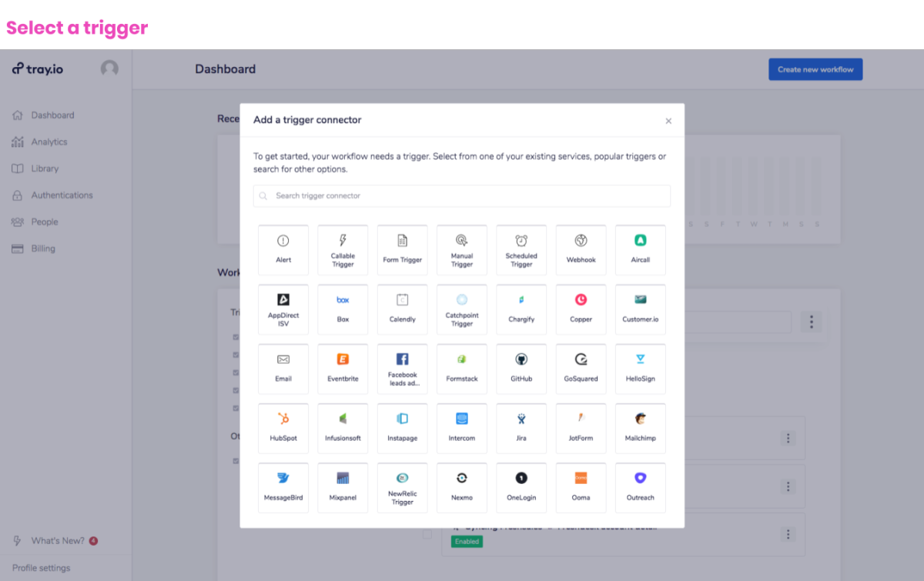
Task: Select the Webhook trigger connector
Action: point(581,249)
